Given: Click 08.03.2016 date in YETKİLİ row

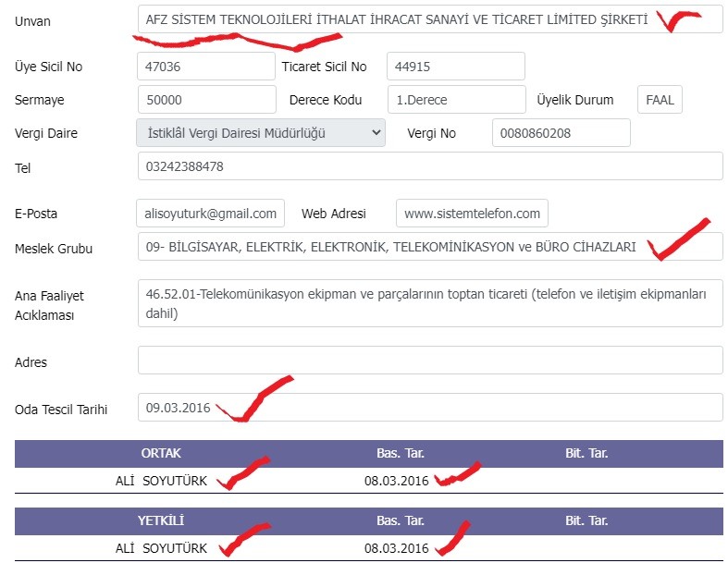Looking at the screenshot, I should (x=397, y=548).
